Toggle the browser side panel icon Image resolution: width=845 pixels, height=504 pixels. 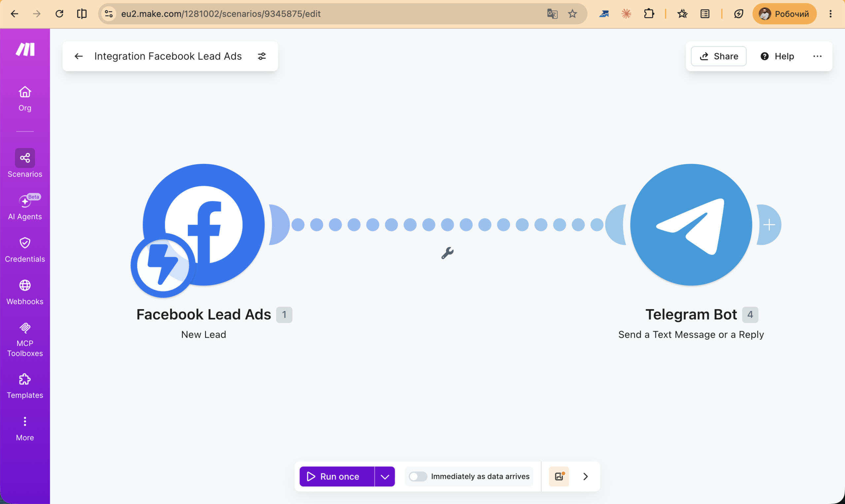[x=82, y=14]
